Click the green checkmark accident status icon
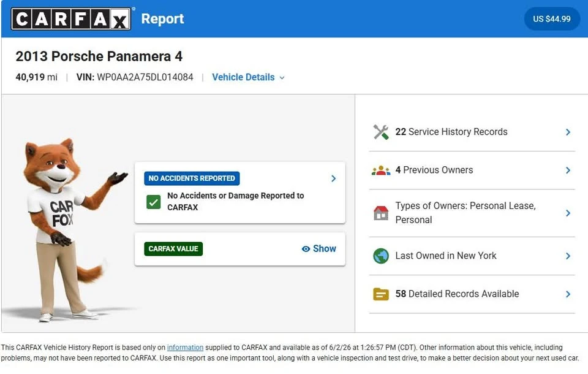 coord(153,202)
